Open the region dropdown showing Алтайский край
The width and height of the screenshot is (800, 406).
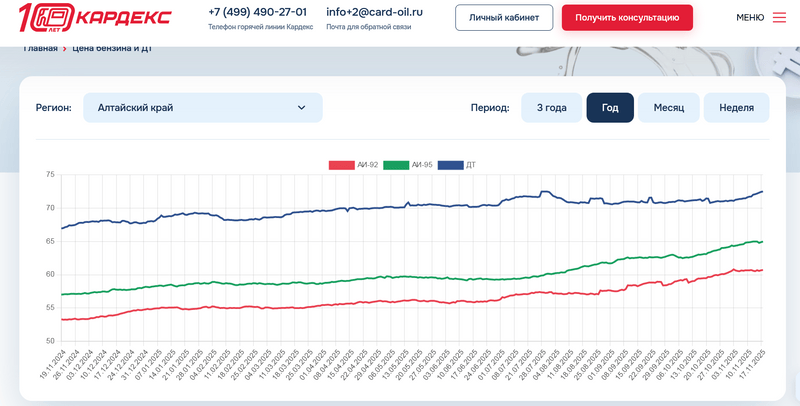click(x=203, y=108)
